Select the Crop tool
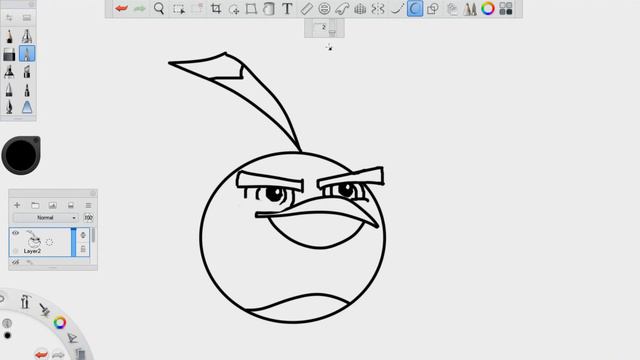Screen dimensions: 640x360 pyautogui.click(x=216, y=9)
